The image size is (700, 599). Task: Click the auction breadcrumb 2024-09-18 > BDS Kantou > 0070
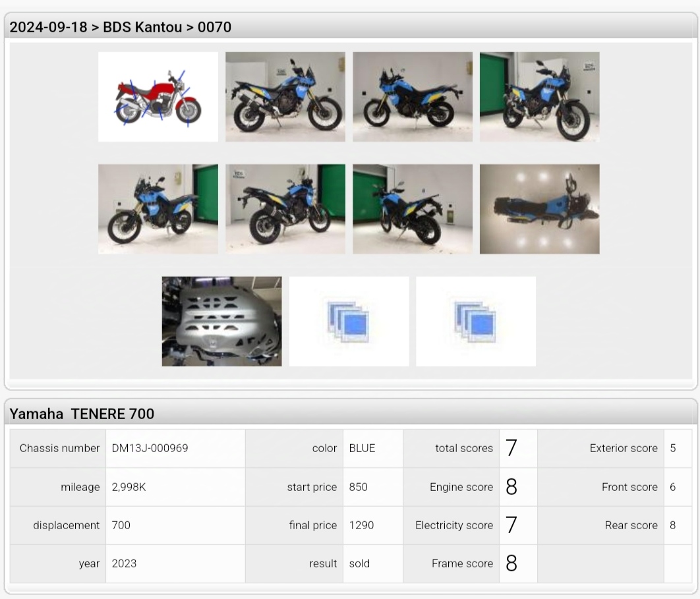pos(120,27)
